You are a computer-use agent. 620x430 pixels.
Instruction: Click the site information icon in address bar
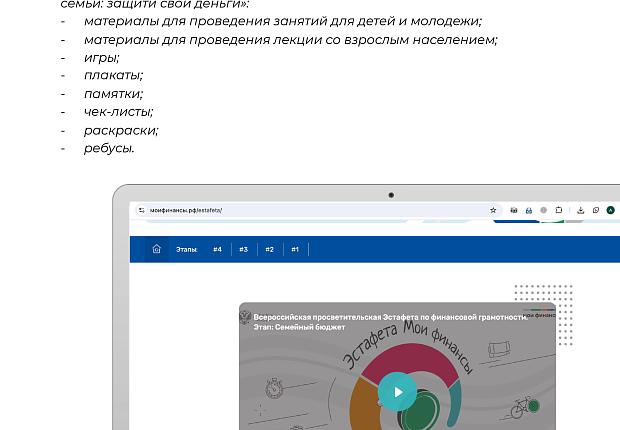pyautogui.click(x=142, y=210)
